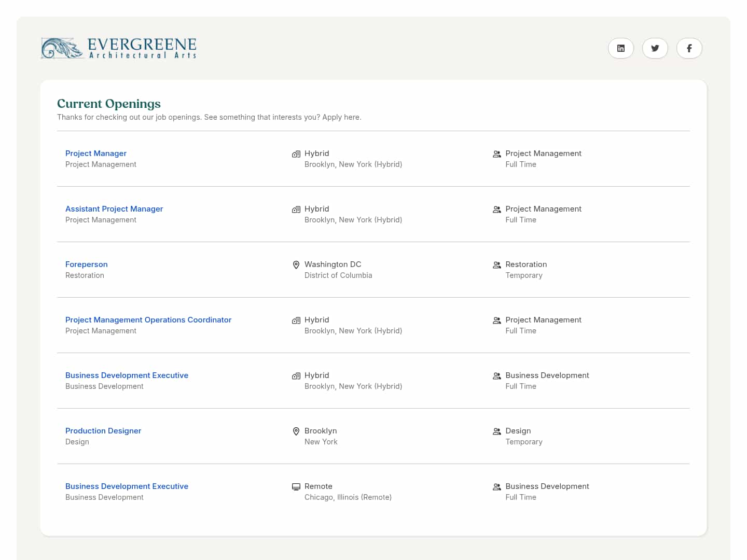The height and width of the screenshot is (560, 747).
Task: Click hybrid icon in Project Manager row
Action: pos(296,154)
